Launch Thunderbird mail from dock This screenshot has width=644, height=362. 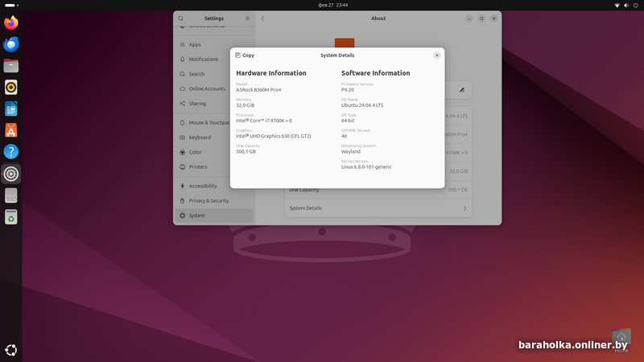(11, 44)
